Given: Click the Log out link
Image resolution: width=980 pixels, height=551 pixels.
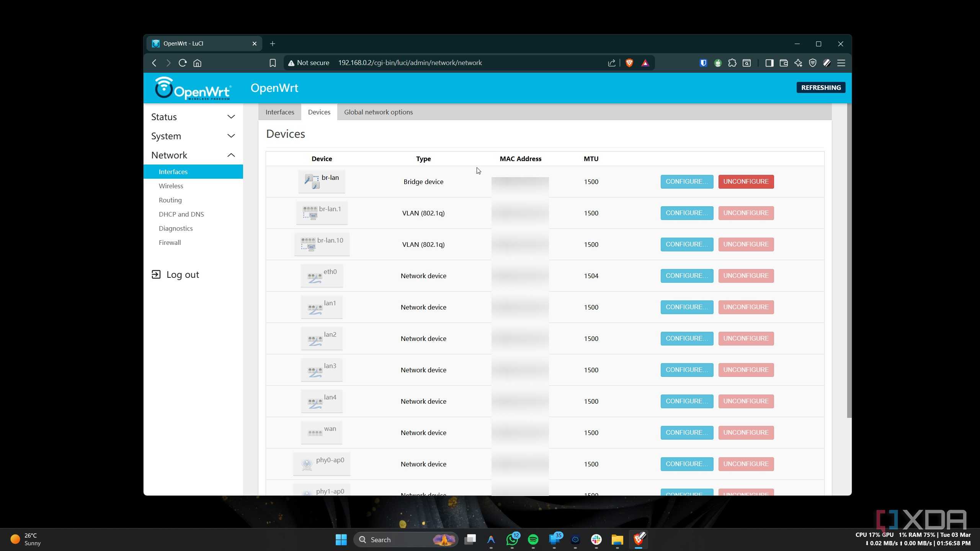Looking at the screenshot, I should tap(183, 275).
